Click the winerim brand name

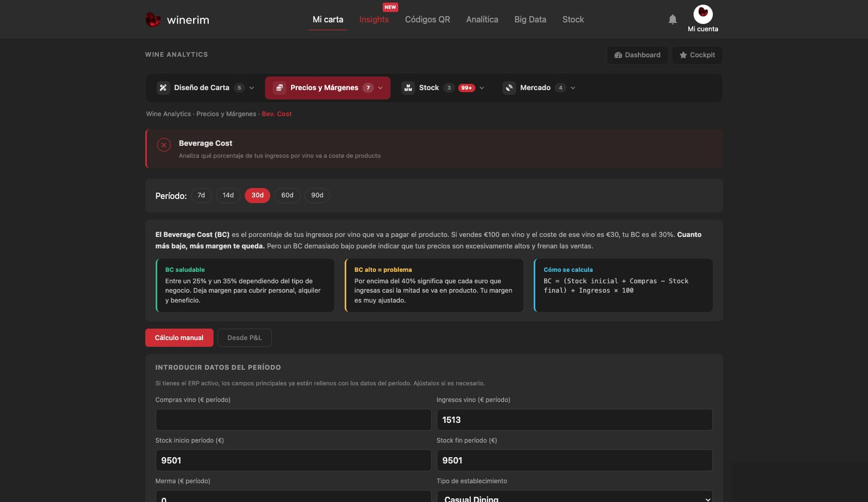pyautogui.click(x=188, y=20)
